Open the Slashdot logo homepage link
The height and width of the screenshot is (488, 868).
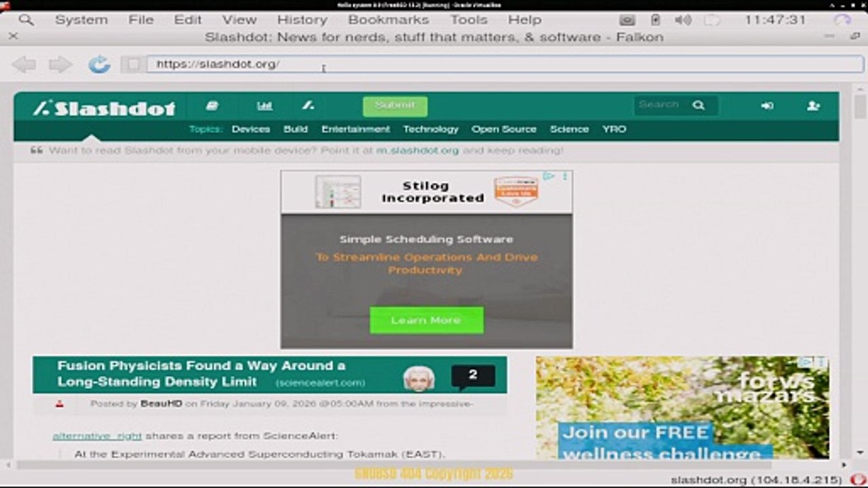(104, 108)
